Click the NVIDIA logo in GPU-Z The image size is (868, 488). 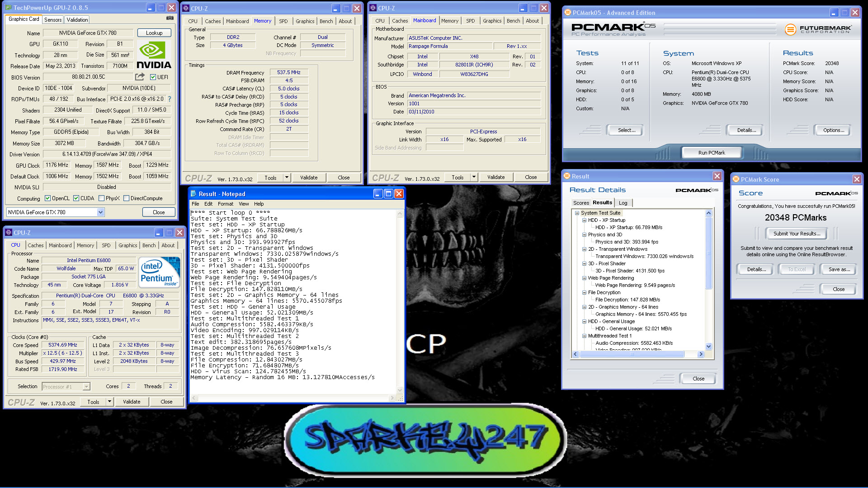(154, 55)
